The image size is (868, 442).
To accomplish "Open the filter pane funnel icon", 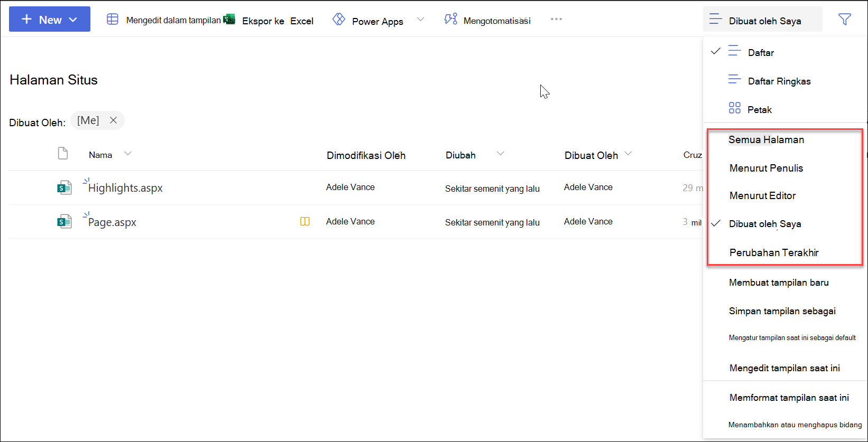I will point(845,20).
